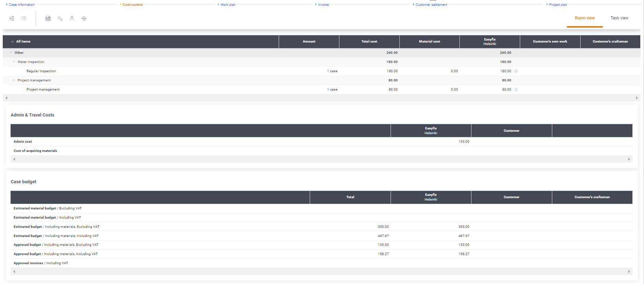
Task: Click the person with dollar coin icon
Action: (60, 18)
